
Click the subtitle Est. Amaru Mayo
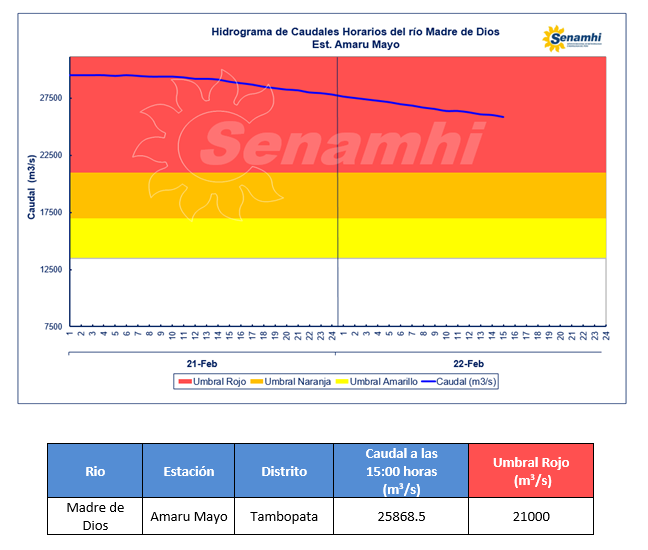click(x=356, y=45)
